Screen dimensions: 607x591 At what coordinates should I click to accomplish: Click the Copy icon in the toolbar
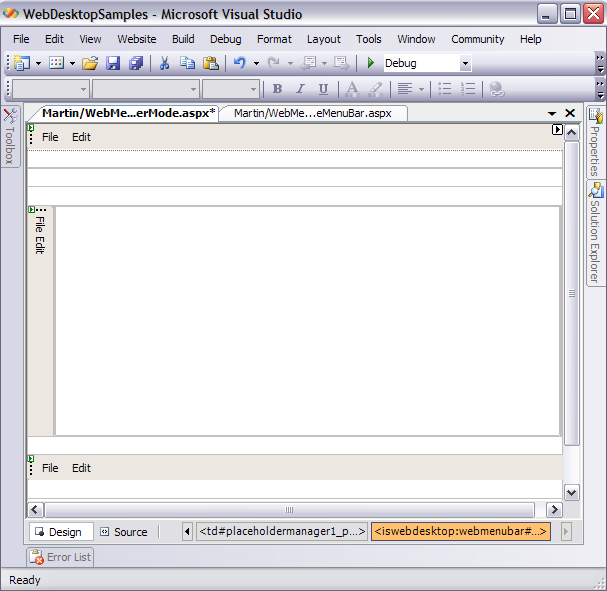(187, 63)
